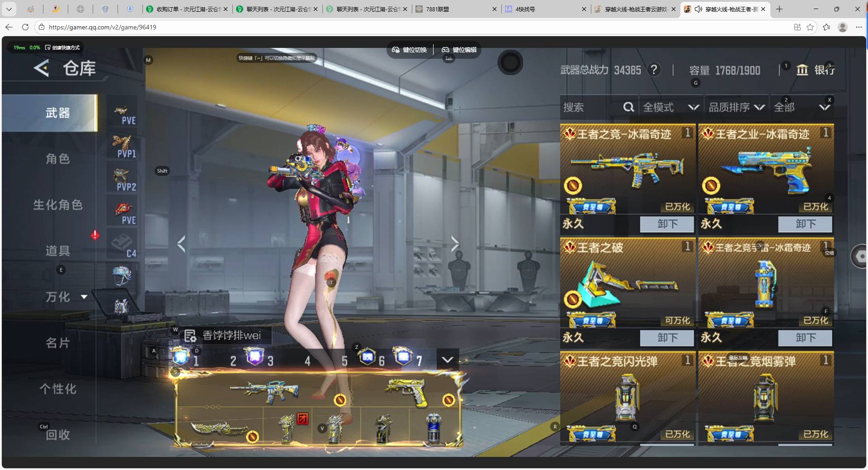Viewport: 868px width, 470px height.
Task: Click browser refresh icon
Action: point(25,27)
